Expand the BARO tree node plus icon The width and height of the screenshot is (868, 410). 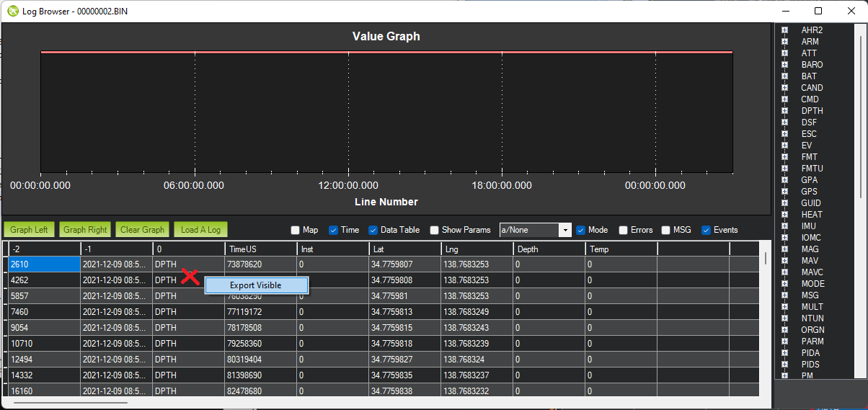point(784,65)
